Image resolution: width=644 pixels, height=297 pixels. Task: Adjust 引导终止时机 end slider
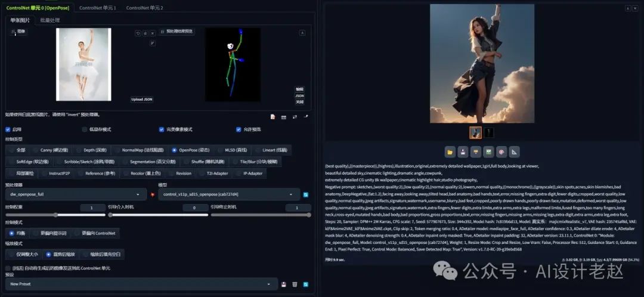[x=261, y=215]
